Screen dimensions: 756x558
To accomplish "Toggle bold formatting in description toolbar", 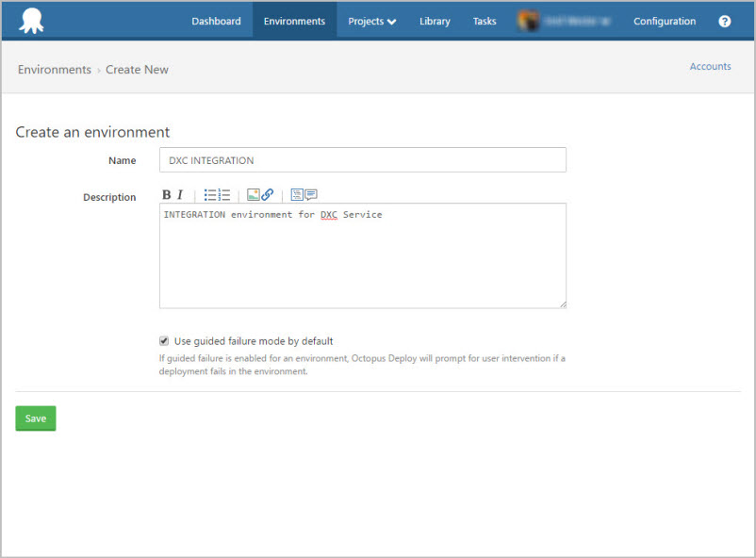I will click(167, 195).
